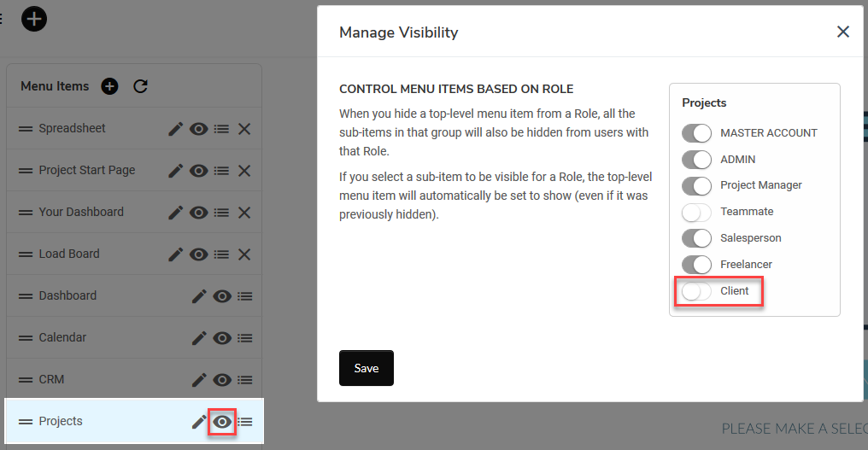
Task: Edit the Projects menu item
Action: pyautogui.click(x=199, y=422)
